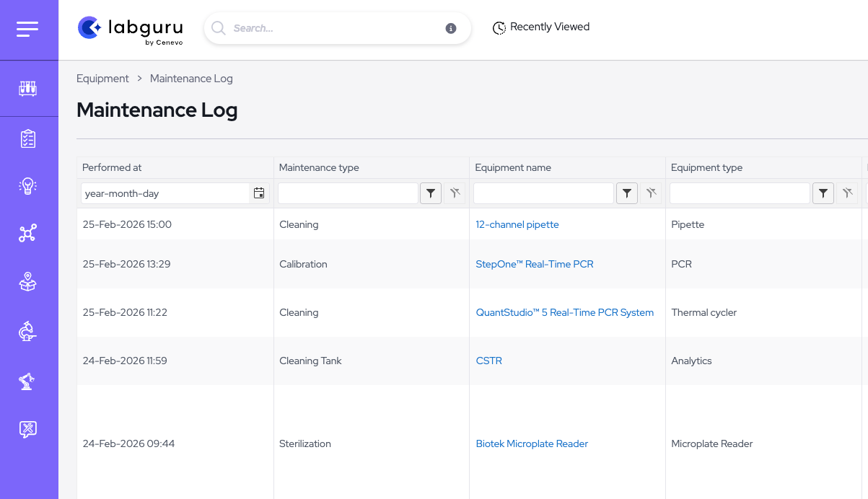The image size is (868, 499).
Task: Go to Equipment in the breadcrumb
Action: (102, 79)
